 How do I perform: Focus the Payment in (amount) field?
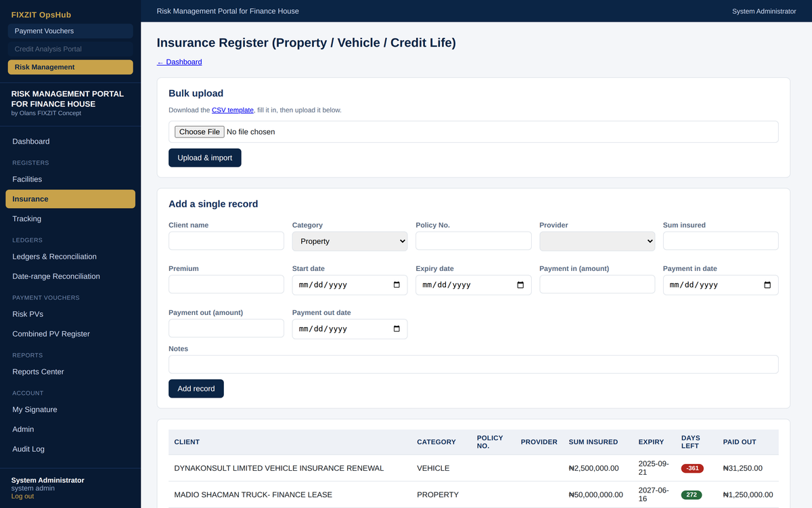tap(597, 284)
